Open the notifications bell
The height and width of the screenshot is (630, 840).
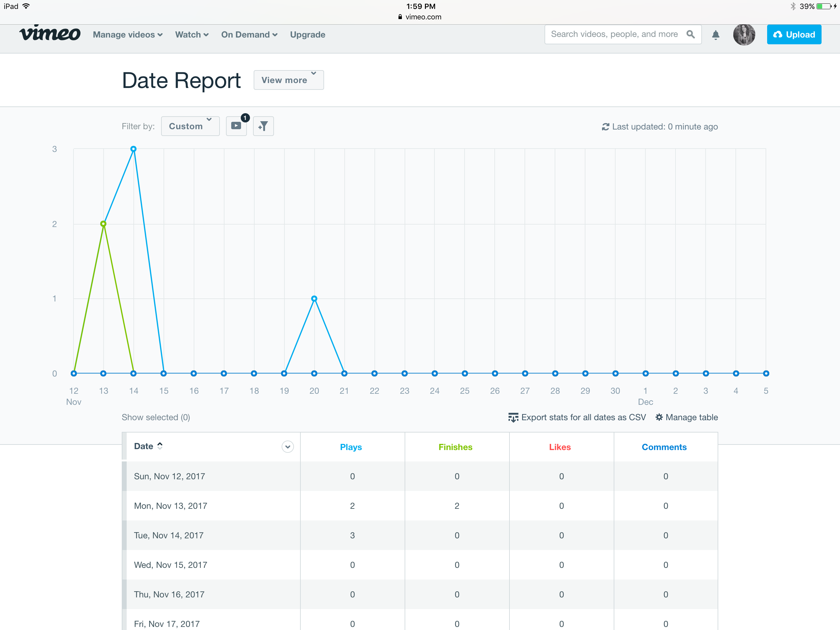pos(715,35)
